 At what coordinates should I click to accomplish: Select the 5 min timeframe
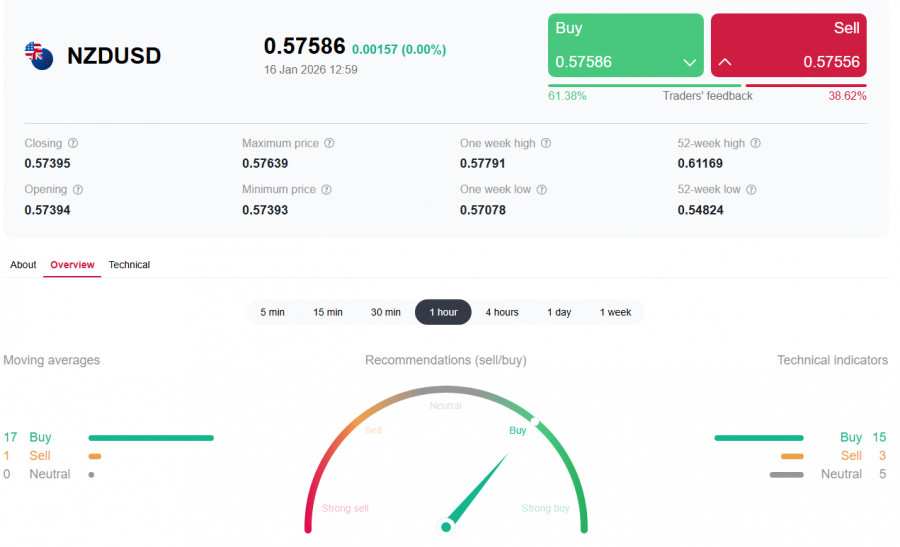click(272, 312)
